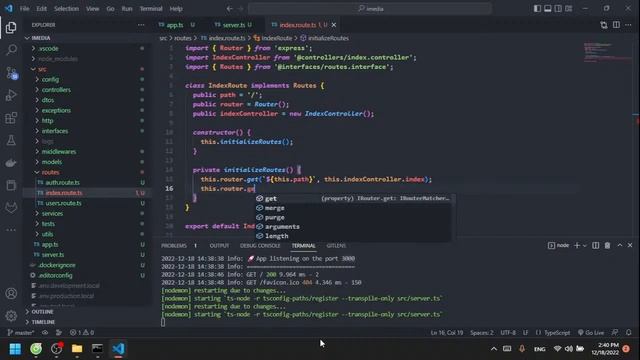The width and height of the screenshot is (640, 360).
Task: Click Go Live in status bar
Action: coord(591,332)
